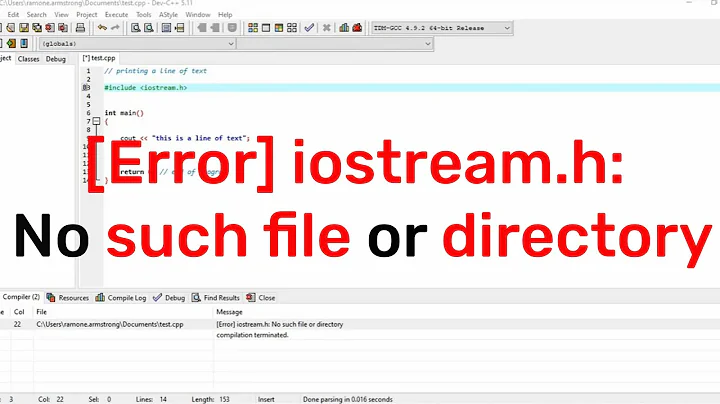Open the Find Results tab
720x404 pixels.
pyautogui.click(x=218, y=297)
